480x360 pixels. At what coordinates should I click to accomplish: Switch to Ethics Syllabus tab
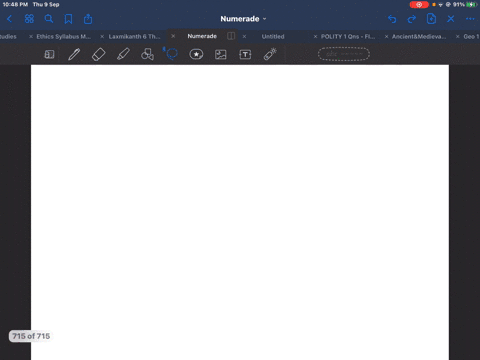click(x=63, y=37)
